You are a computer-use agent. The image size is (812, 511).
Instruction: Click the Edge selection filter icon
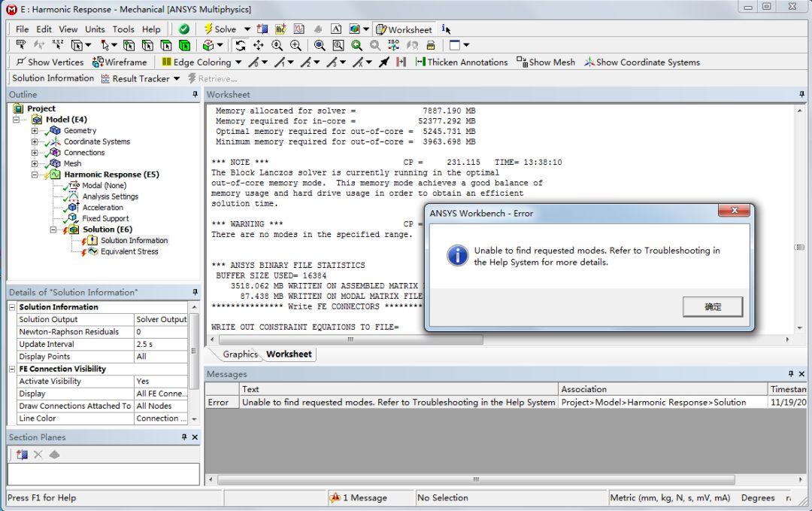click(x=147, y=46)
